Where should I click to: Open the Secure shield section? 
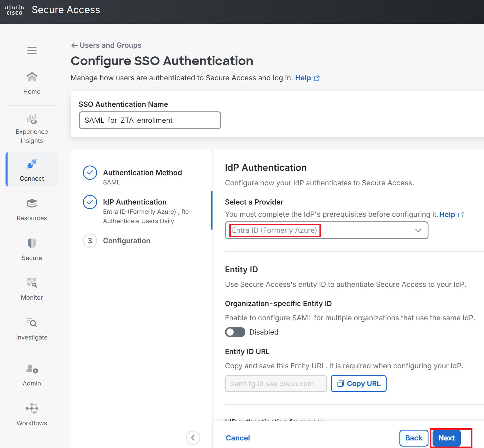[32, 250]
